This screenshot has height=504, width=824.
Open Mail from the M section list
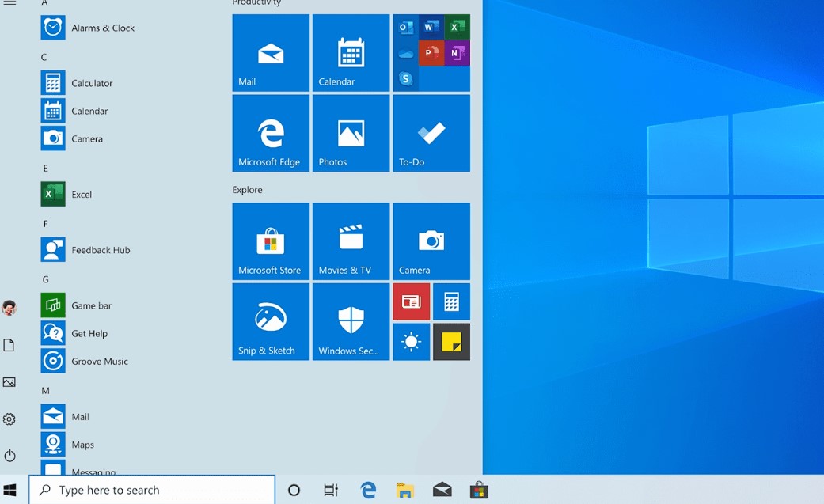(x=65, y=417)
